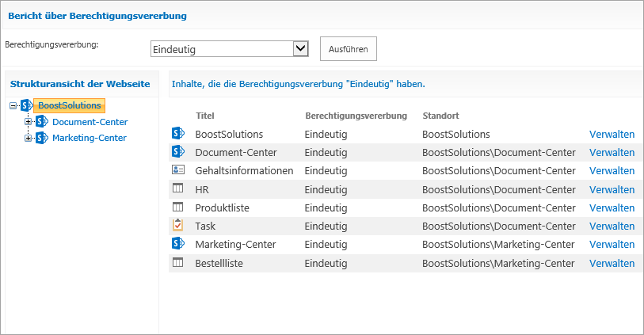The height and width of the screenshot is (335, 644).
Task: Click the Ausführen button
Action: coord(349,49)
